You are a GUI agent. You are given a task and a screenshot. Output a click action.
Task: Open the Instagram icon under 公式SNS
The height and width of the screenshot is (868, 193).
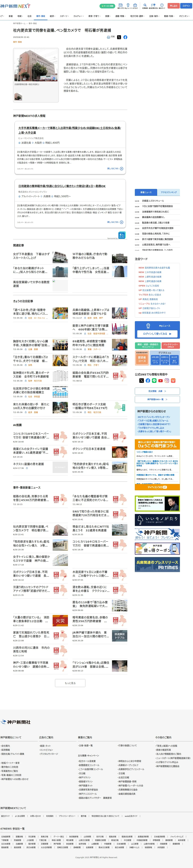pyautogui.click(x=167, y=380)
